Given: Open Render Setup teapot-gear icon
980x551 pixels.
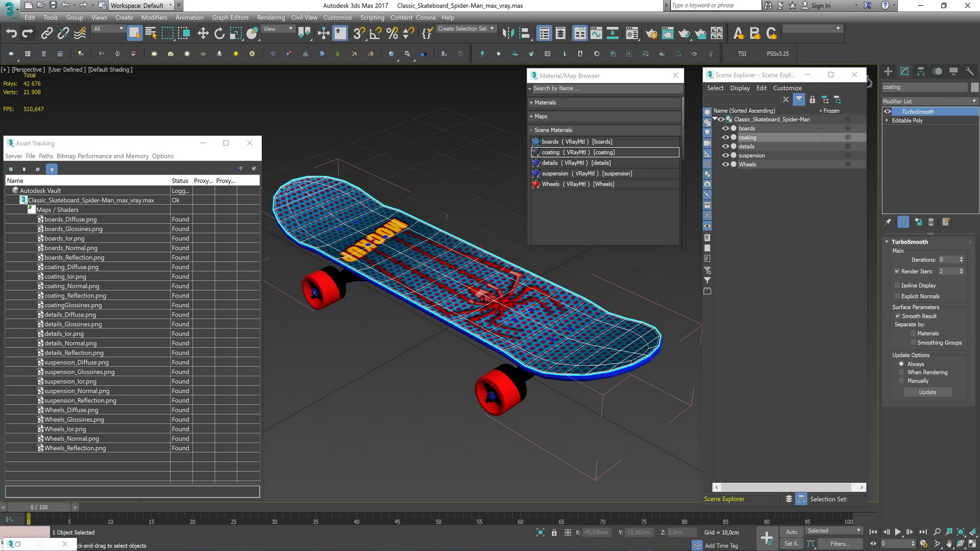Looking at the screenshot, I should pos(651,34).
